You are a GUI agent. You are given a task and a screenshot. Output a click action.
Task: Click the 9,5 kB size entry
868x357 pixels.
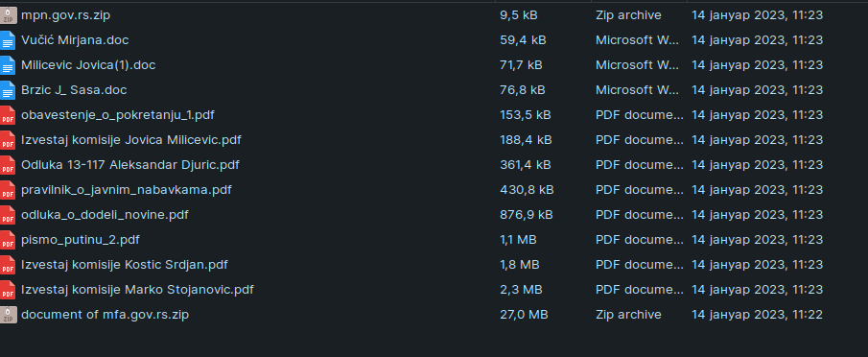(x=519, y=15)
